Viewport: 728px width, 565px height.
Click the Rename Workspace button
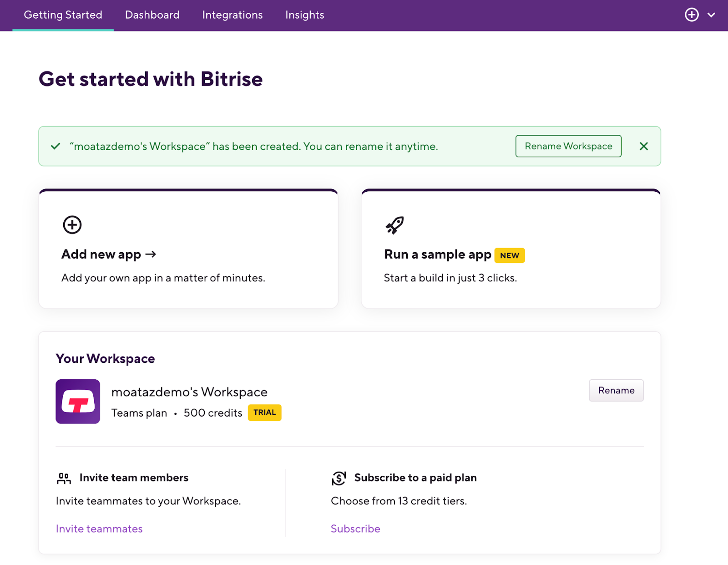(568, 146)
